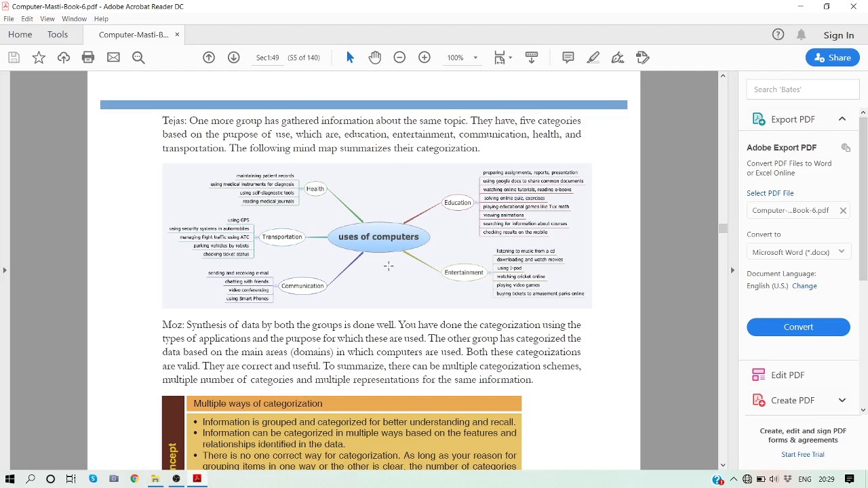Switch to the Home tab

pyautogui.click(x=20, y=35)
